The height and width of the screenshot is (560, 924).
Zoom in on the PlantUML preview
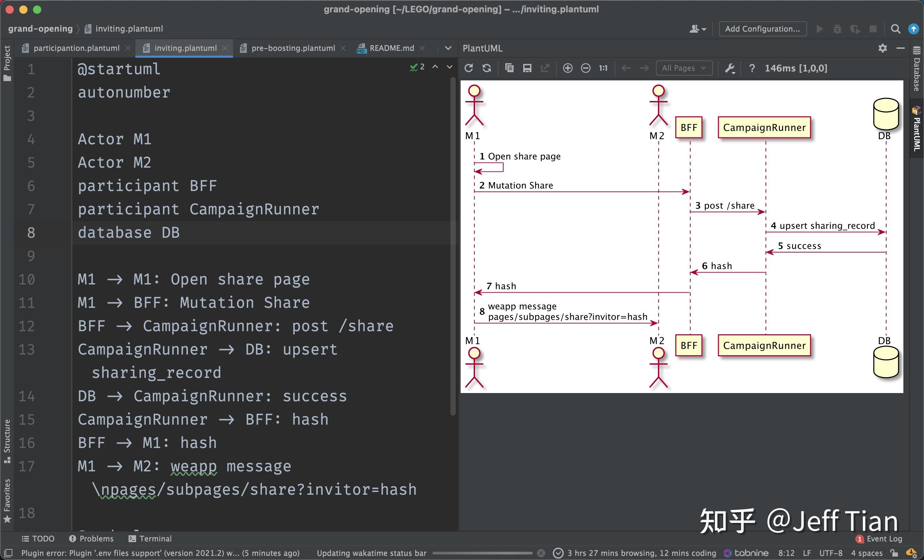568,68
